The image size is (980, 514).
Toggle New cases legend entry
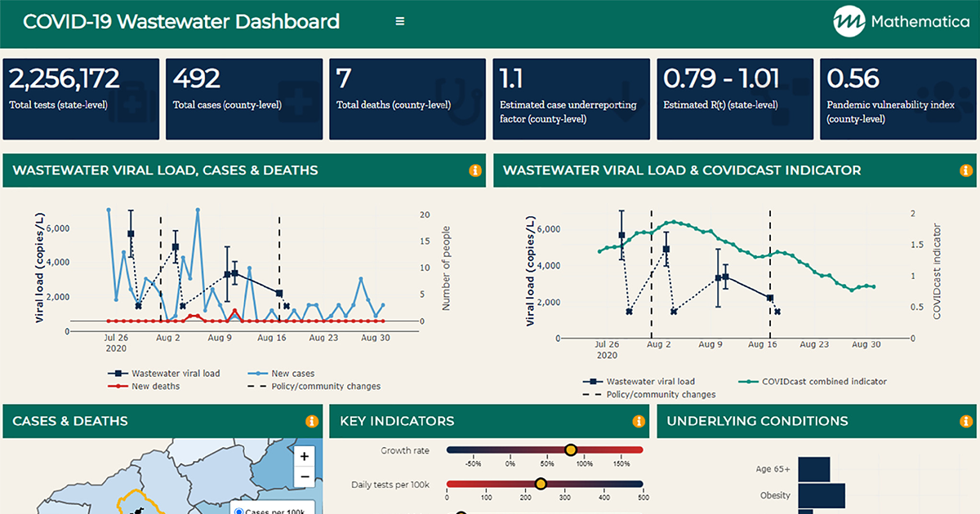280,374
